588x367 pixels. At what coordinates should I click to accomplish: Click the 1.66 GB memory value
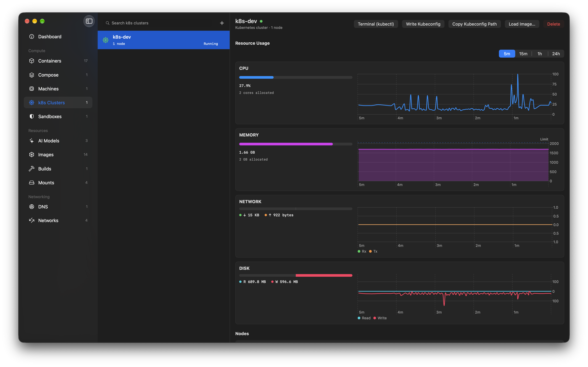[x=247, y=152]
